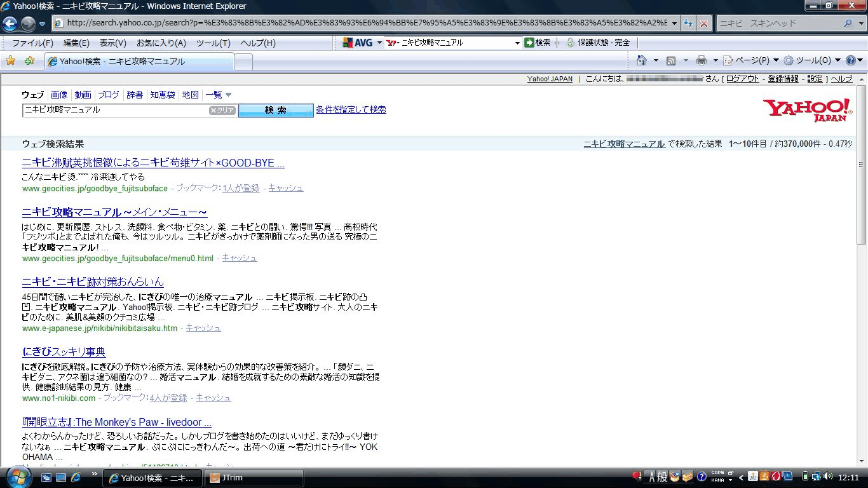
Task: Open the お気に入り(A) menu
Action: (161, 43)
